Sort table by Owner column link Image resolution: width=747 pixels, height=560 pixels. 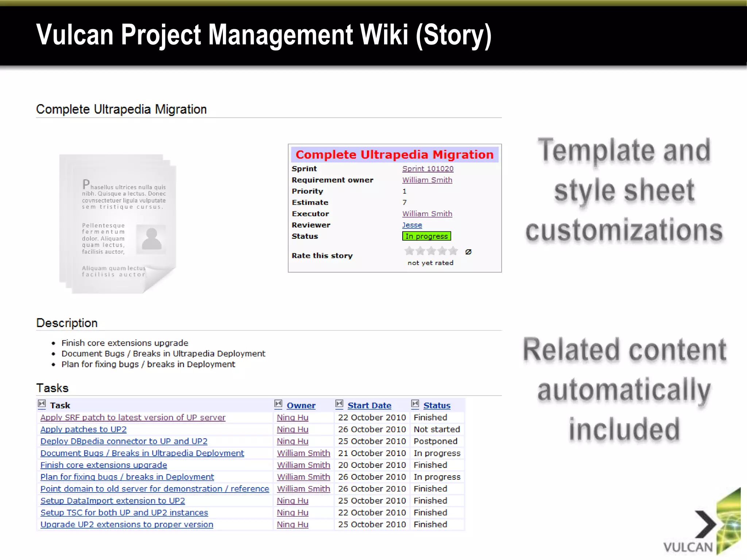tap(301, 405)
